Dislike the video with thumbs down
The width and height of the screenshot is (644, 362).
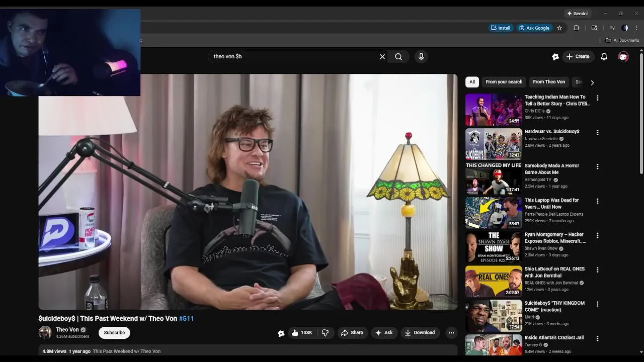[x=325, y=333]
